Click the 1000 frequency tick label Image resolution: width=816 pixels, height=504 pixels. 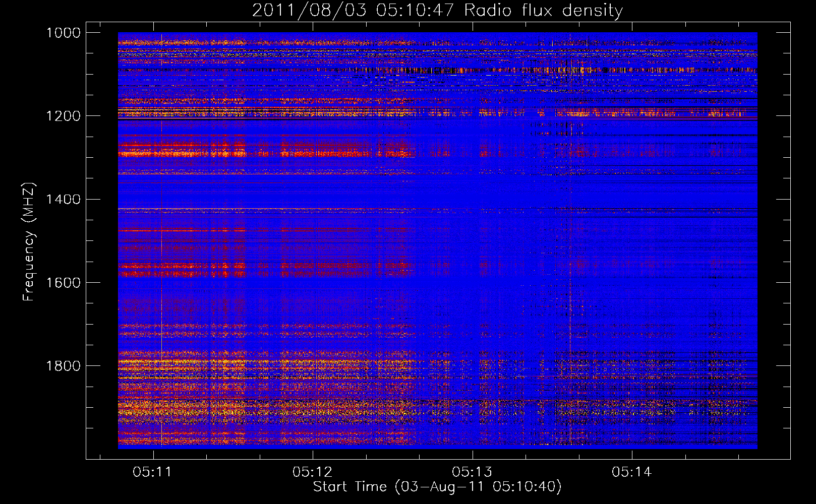[63, 33]
